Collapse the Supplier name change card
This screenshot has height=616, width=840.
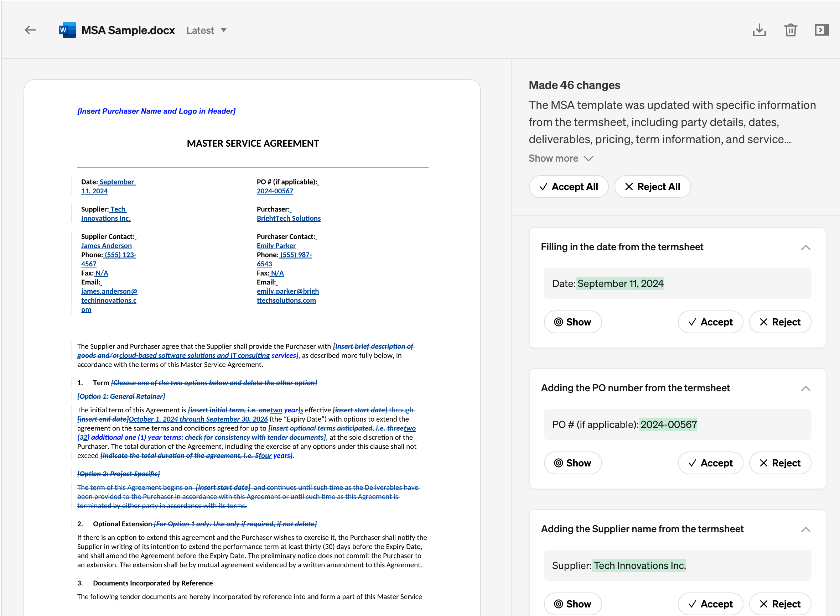click(x=805, y=529)
